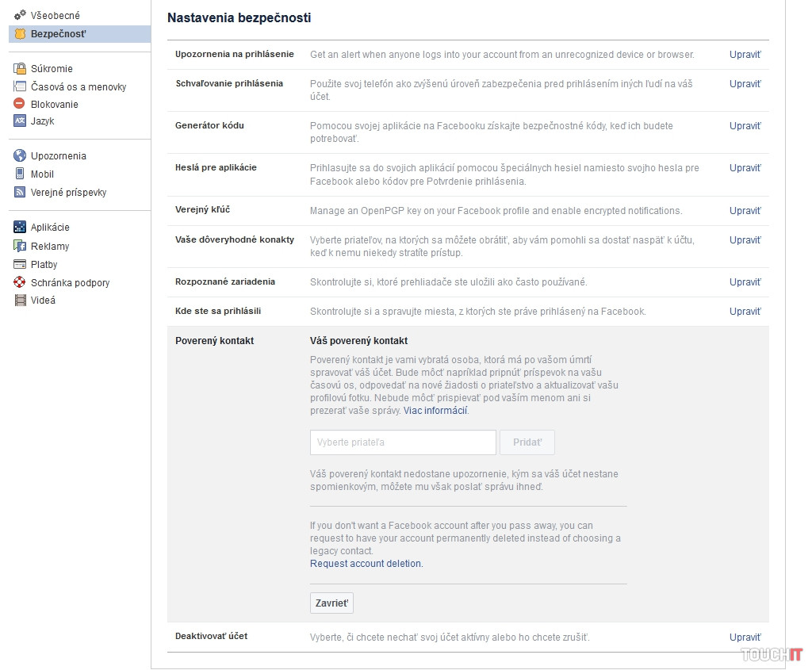Go to Platby settings page

[44, 265]
